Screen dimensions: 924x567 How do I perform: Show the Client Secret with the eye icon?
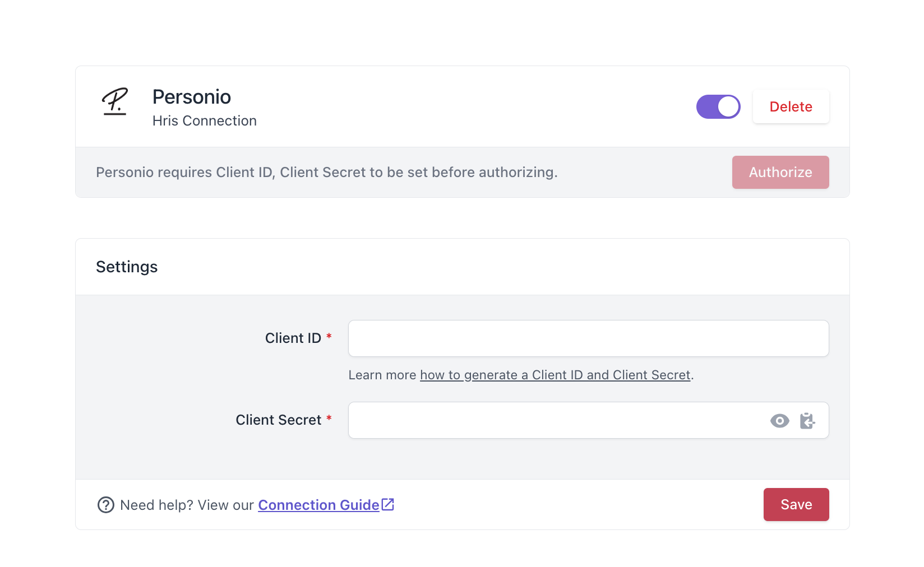(779, 421)
